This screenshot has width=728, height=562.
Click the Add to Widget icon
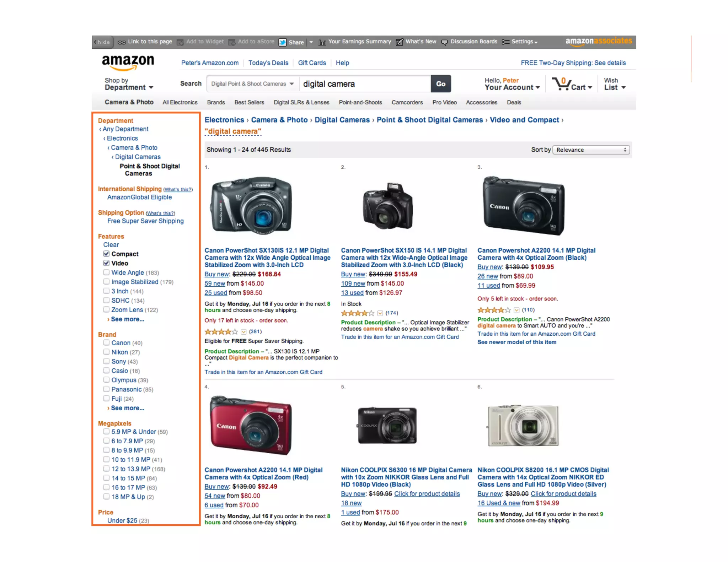[x=180, y=42]
